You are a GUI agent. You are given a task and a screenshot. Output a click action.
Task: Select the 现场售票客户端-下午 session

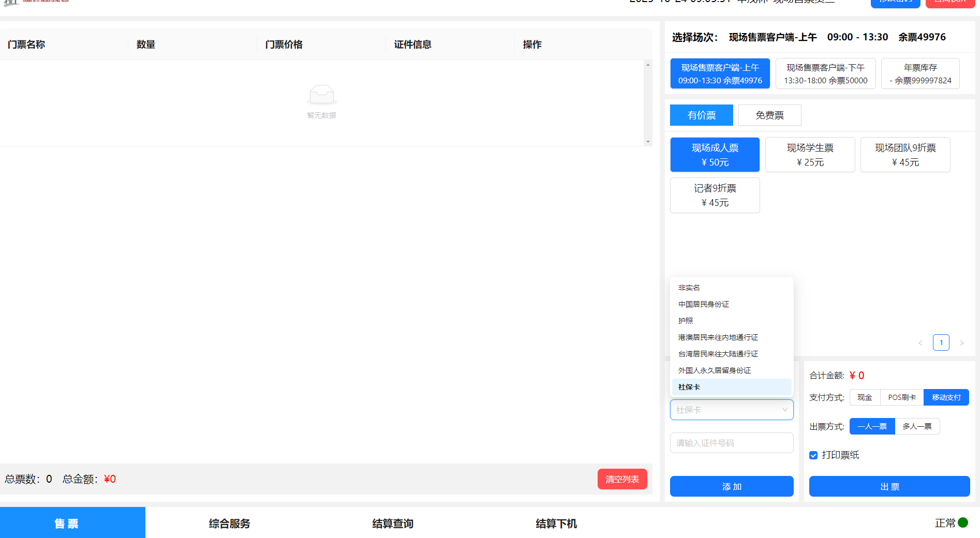(825, 74)
